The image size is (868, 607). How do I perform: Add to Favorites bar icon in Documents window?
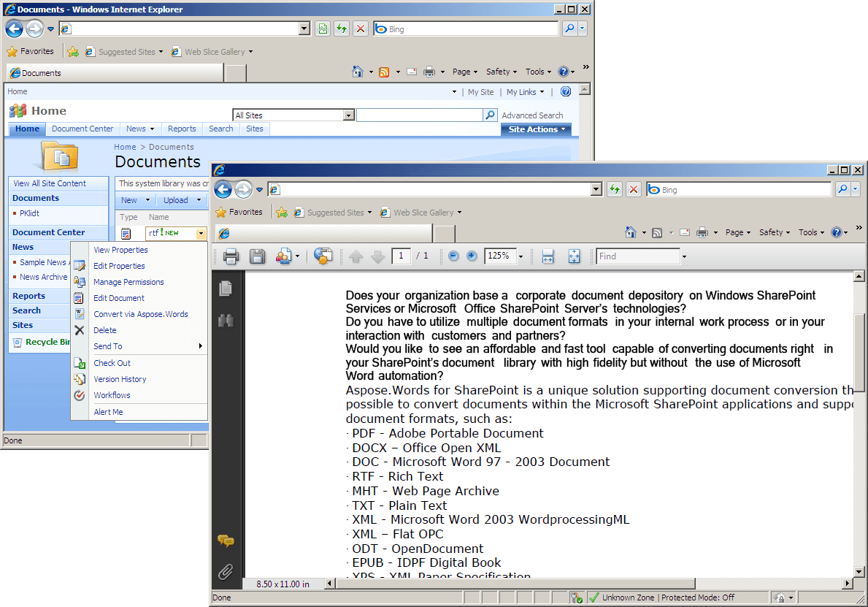point(72,52)
